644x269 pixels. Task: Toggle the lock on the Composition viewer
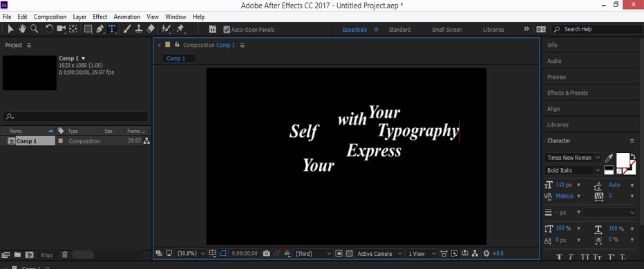pyautogui.click(x=177, y=44)
